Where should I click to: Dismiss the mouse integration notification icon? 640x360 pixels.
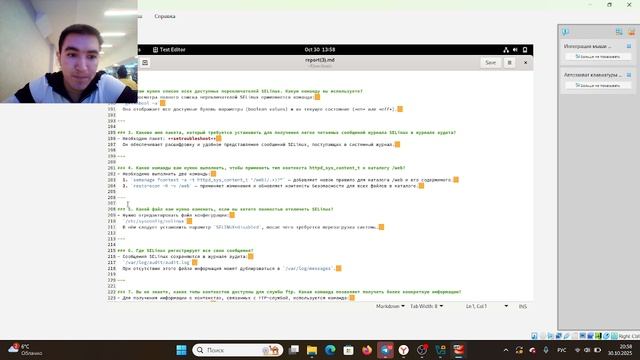[x=629, y=46]
